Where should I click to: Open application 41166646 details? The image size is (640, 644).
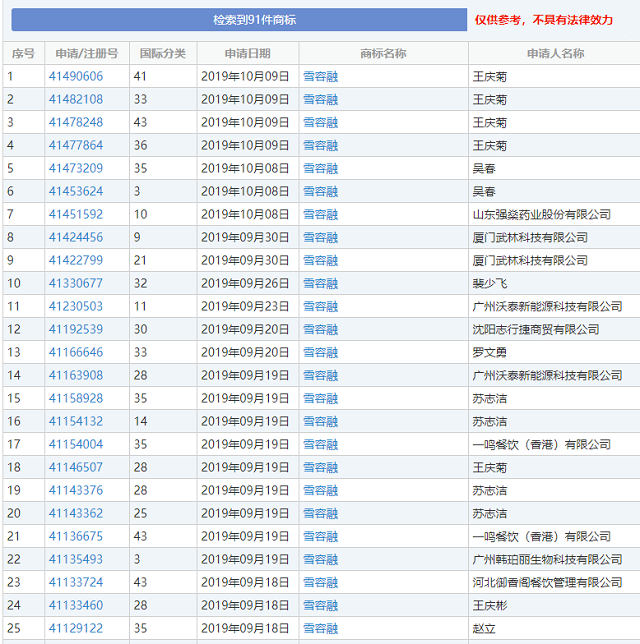76,352
